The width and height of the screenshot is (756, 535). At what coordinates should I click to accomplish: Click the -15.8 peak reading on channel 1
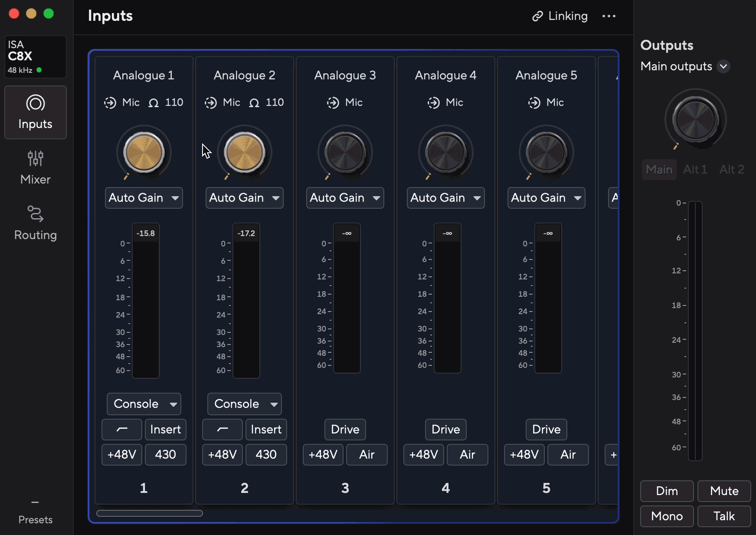[x=146, y=233]
